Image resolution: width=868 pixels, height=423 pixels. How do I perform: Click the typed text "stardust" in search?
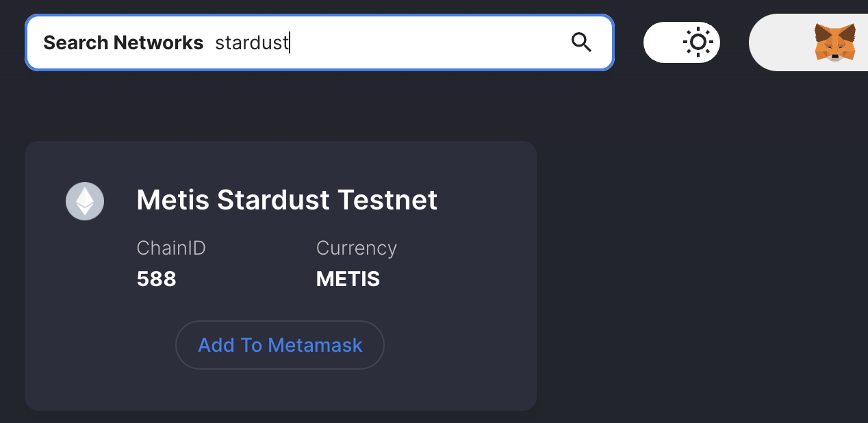252,43
